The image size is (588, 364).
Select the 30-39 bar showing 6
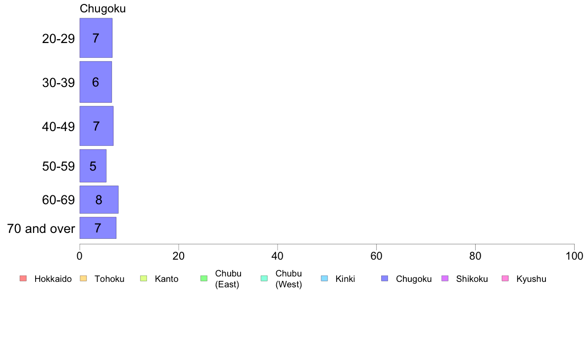pyautogui.click(x=96, y=82)
